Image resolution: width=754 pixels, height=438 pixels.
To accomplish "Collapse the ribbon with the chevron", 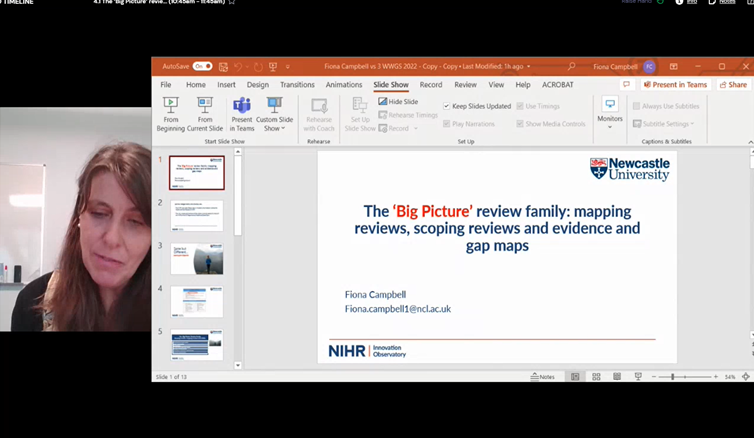I will click(751, 142).
